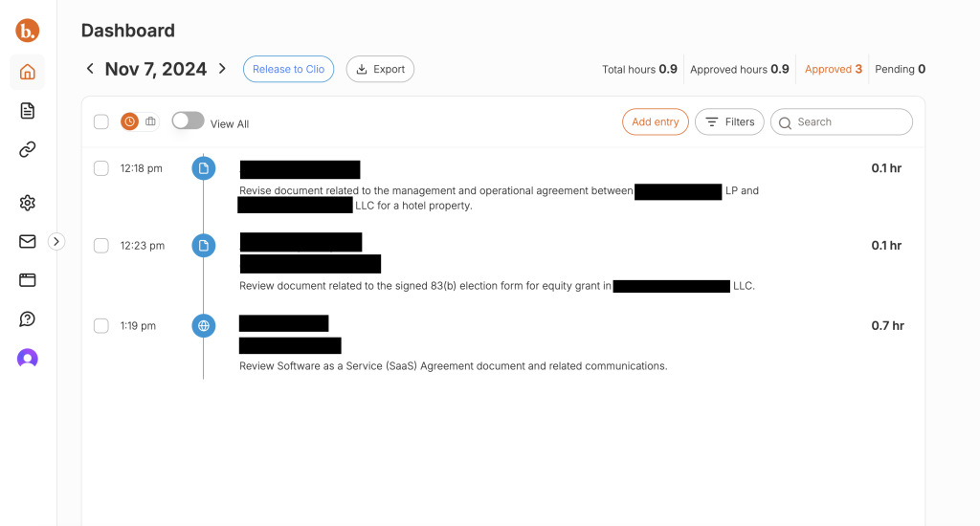Open the mail envelope sidebar icon
Viewport: 980px width, 526px height.
click(x=27, y=241)
